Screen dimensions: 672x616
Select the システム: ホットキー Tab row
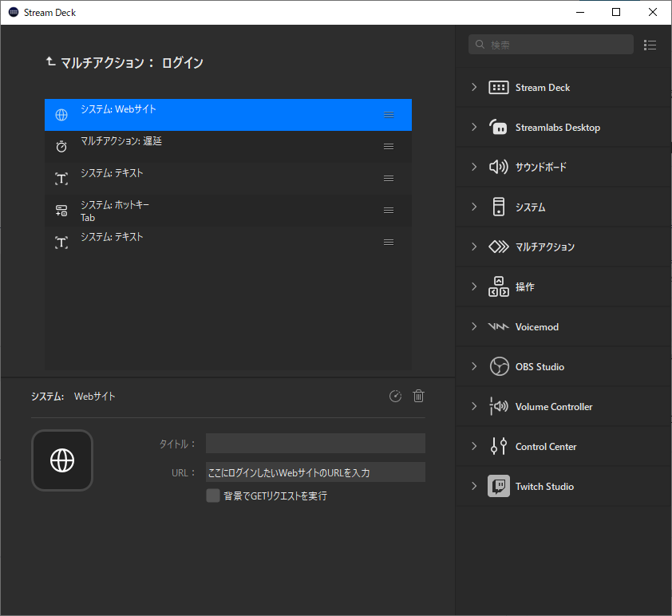pos(228,211)
